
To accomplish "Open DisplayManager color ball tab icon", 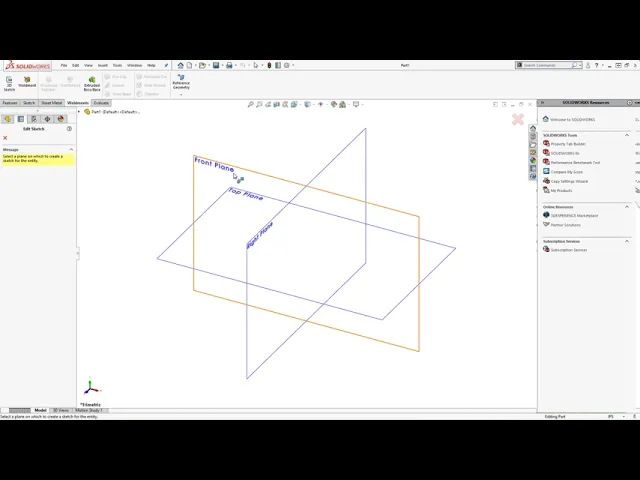I will tap(61, 119).
